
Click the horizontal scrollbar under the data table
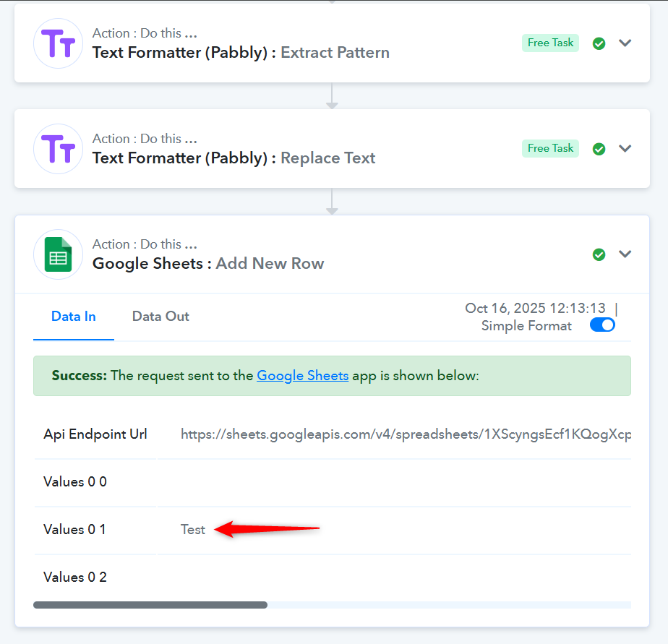click(x=150, y=605)
